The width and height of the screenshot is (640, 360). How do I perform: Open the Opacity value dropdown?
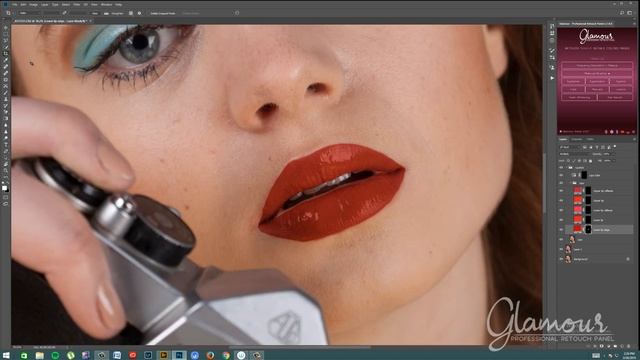[x=613, y=154]
